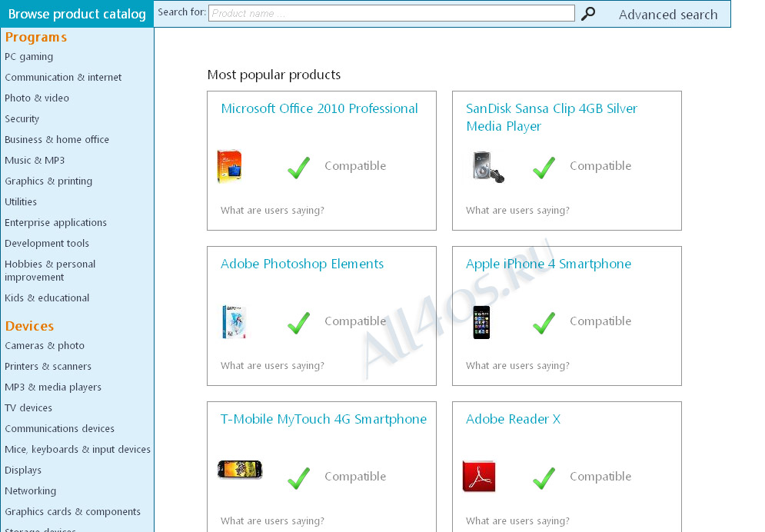Screen dimensions: 765x532
Task: Open the Graphics & printing category
Action: coord(48,181)
